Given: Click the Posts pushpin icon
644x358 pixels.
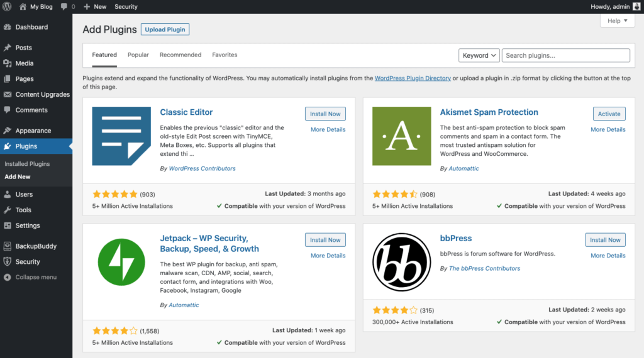Looking at the screenshot, I should pyautogui.click(x=8, y=48).
